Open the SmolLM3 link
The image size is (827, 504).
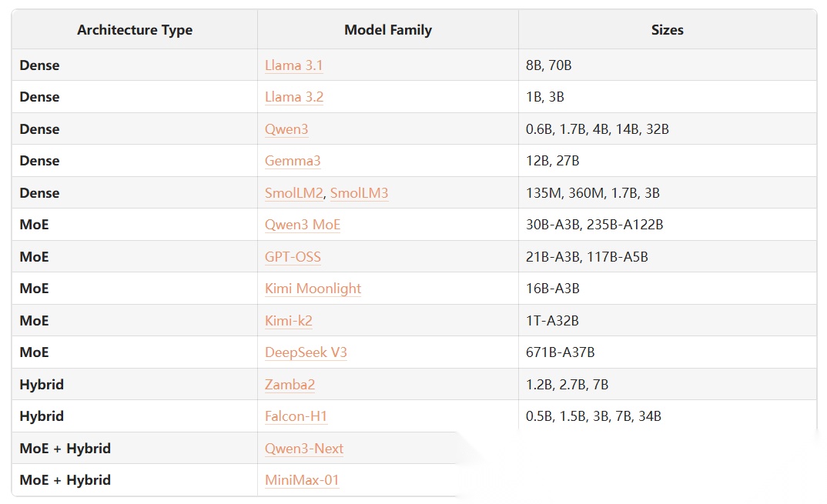(x=359, y=193)
